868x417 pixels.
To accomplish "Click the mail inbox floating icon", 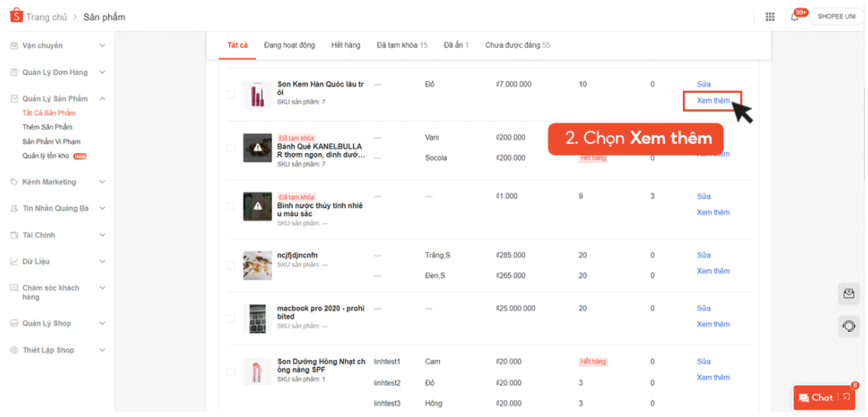I will pos(848,294).
